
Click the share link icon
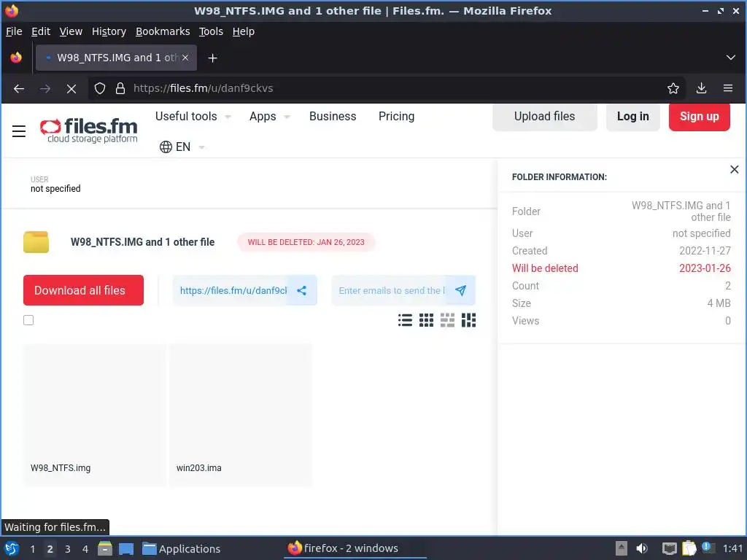point(301,290)
